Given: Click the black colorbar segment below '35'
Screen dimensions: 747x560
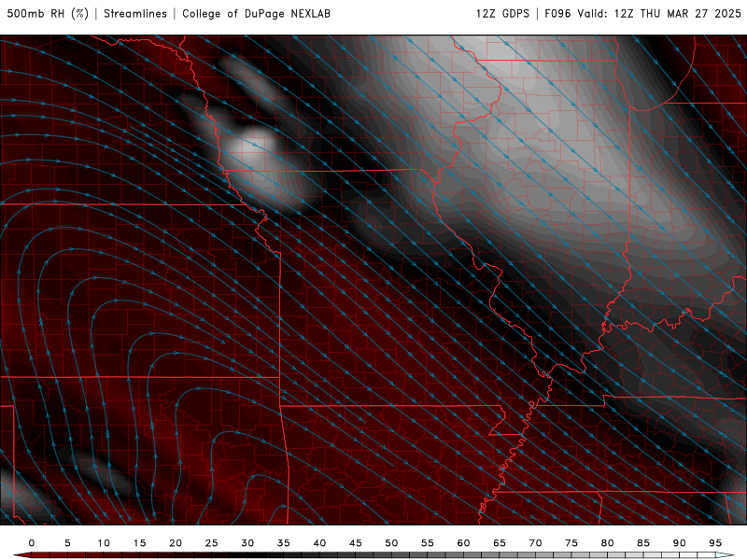Looking at the screenshot, I should tap(284, 555).
